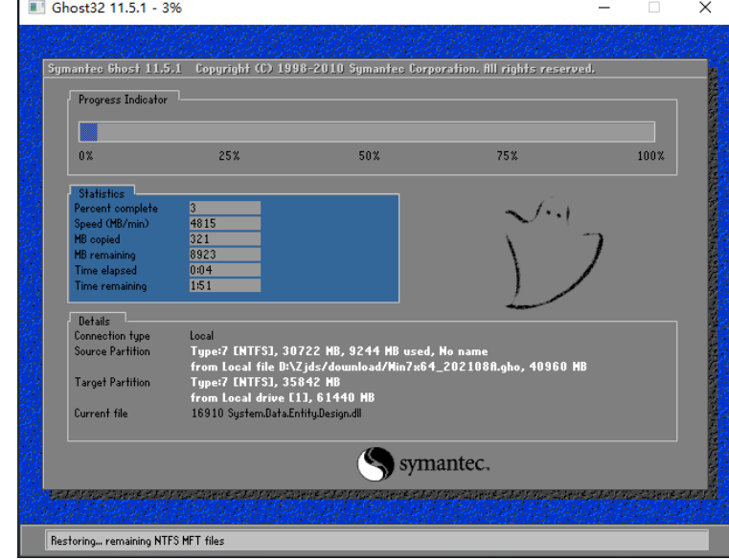The height and width of the screenshot is (560, 729).
Task: Click the ghost mascot drawing
Action: click(x=554, y=254)
